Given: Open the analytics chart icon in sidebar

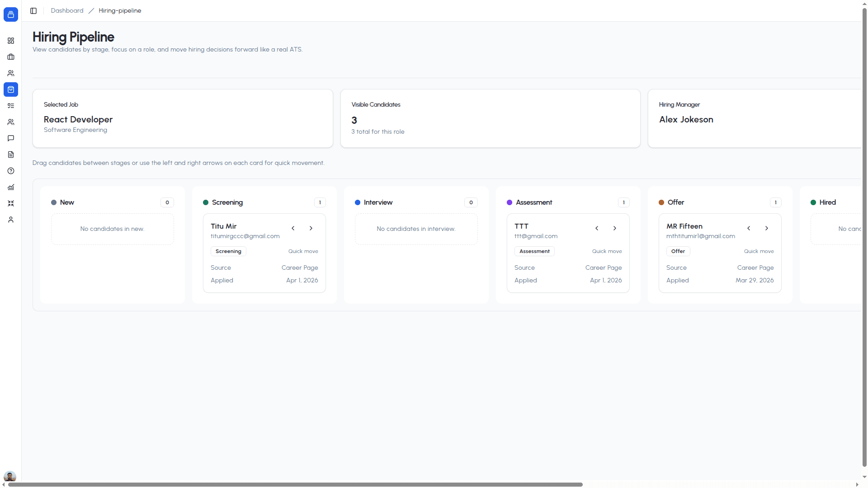Looking at the screenshot, I should (11, 187).
